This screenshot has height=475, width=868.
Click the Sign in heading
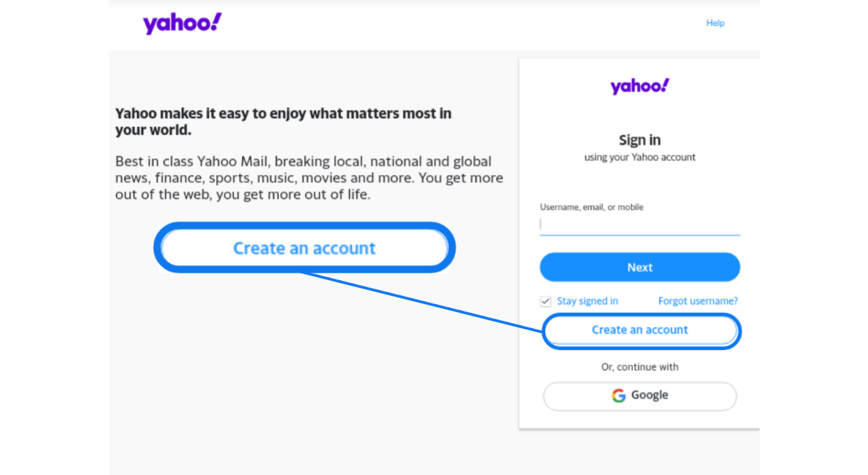(639, 140)
